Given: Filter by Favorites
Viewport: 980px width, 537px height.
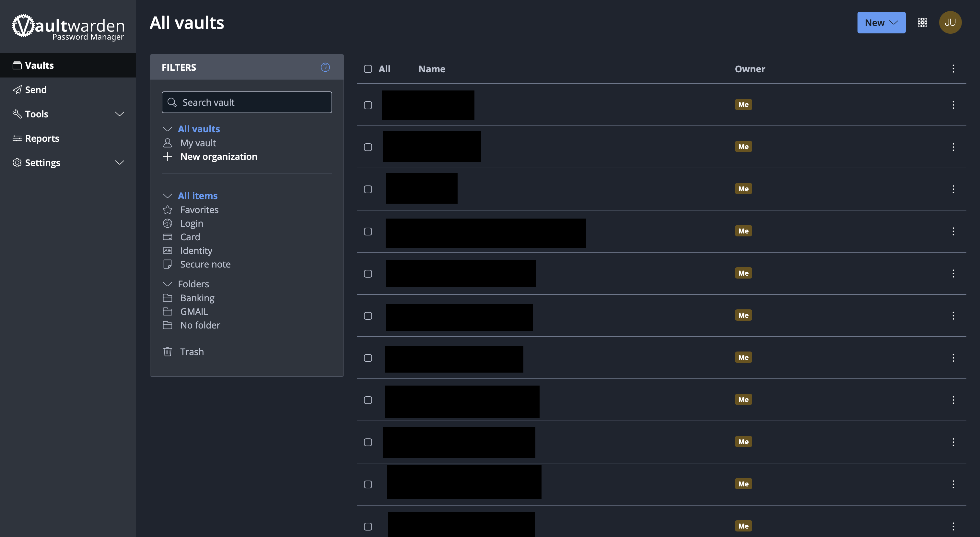Looking at the screenshot, I should (199, 210).
